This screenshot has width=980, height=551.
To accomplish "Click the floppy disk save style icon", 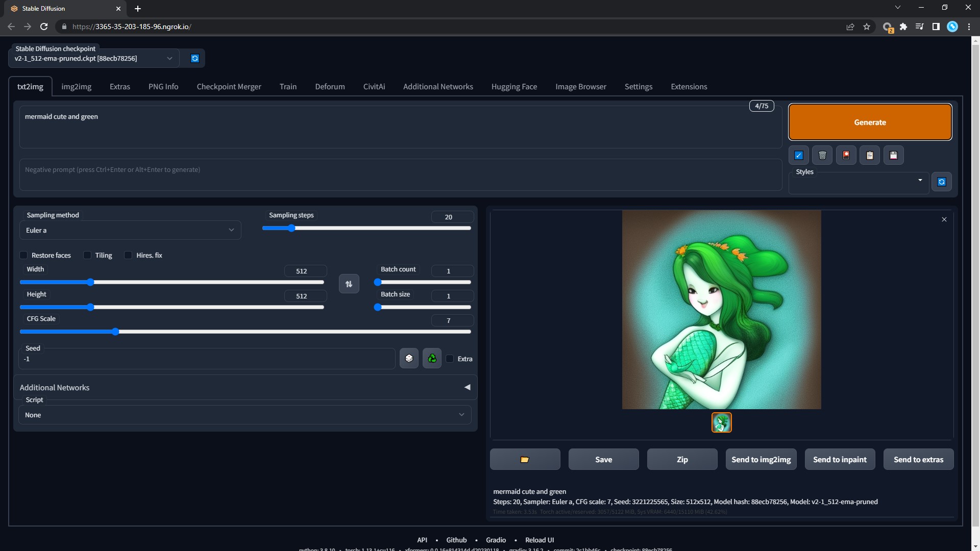I will [893, 156].
